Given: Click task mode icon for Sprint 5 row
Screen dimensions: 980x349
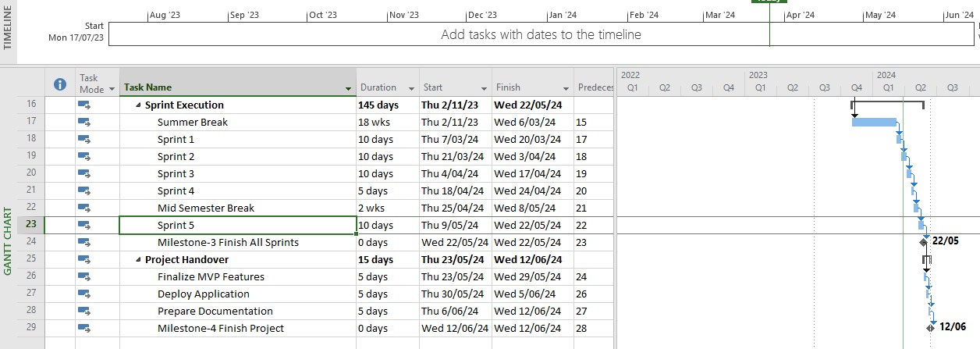Looking at the screenshot, I should pyautogui.click(x=84, y=225).
